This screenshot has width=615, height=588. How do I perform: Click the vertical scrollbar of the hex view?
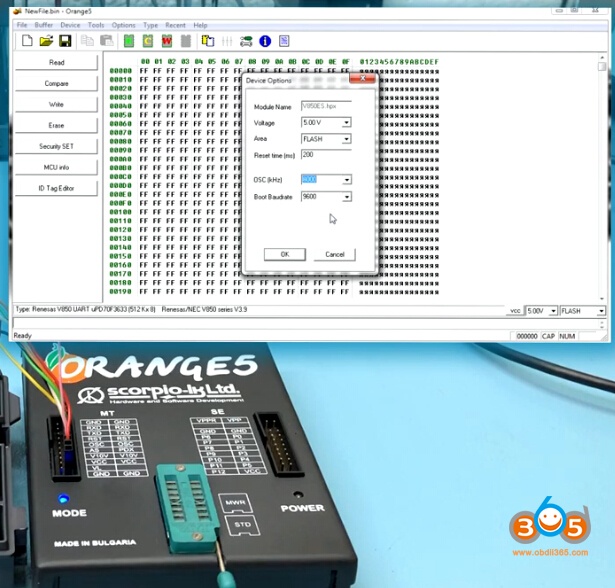(602, 177)
